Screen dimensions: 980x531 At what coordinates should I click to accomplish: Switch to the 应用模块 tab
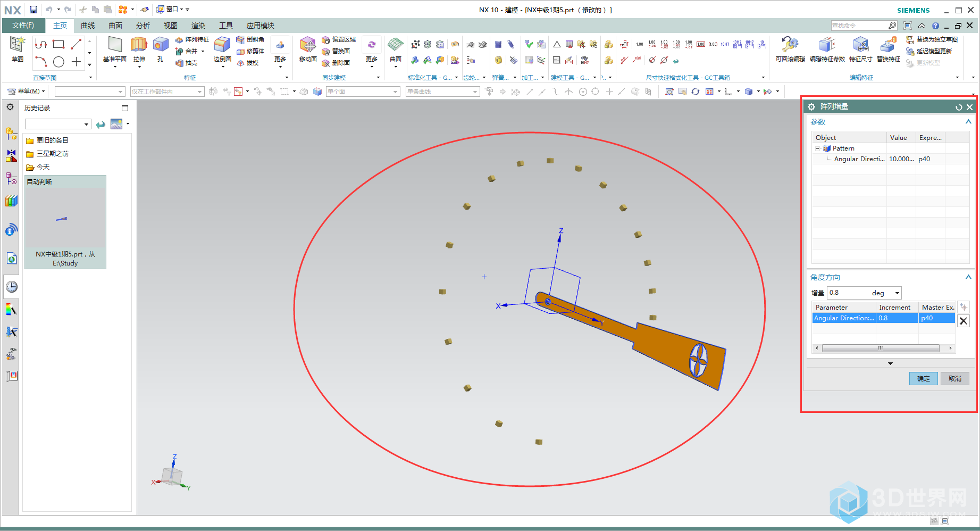tap(261, 26)
